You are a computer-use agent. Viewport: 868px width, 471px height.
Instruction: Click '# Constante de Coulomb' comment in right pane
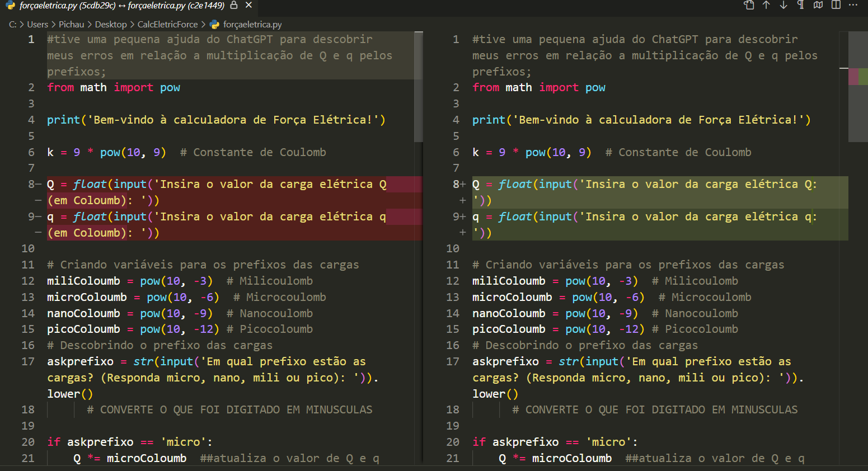click(678, 152)
